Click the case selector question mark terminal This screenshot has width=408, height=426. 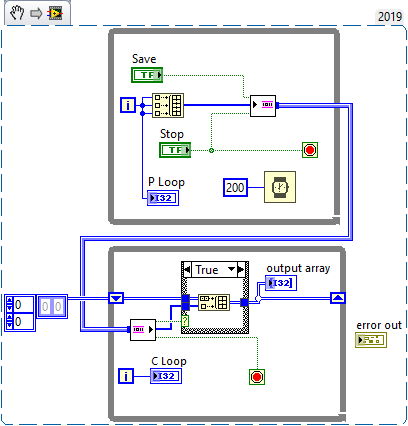(x=185, y=321)
